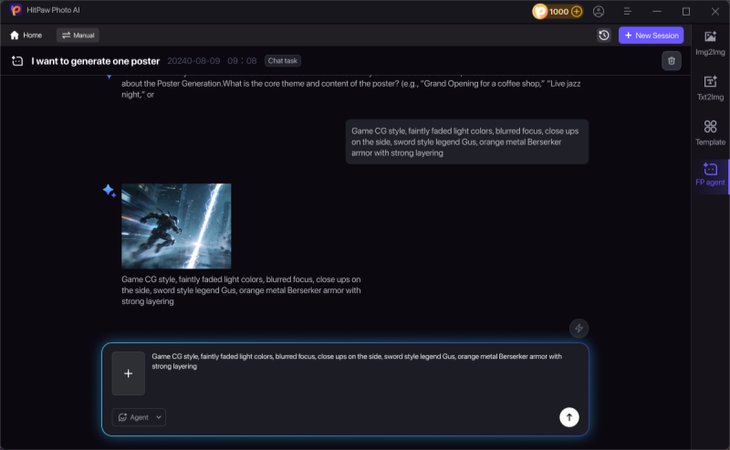The width and height of the screenshot is (730, 450).
Task: Click the assistant message about Poster Generation
Action: (351, 88)
